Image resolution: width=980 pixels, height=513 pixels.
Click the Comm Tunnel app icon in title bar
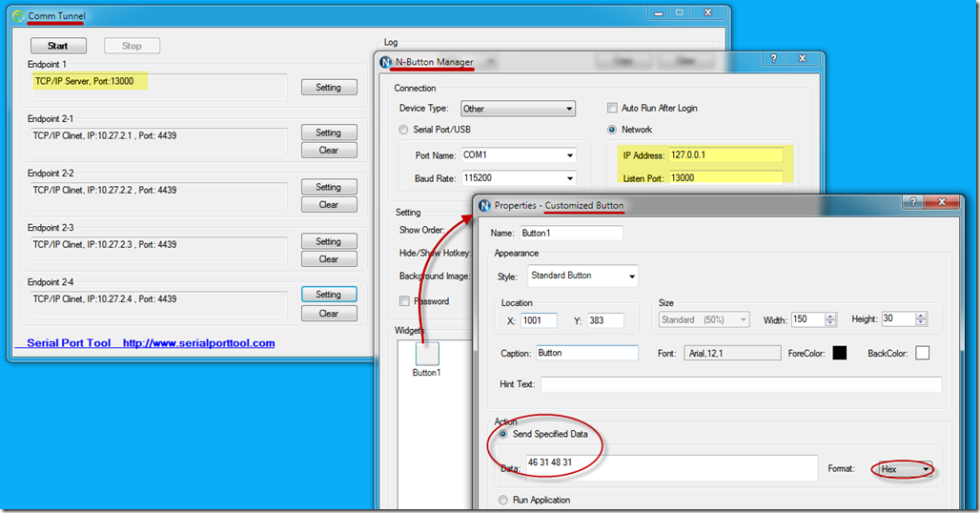tap(19, 15)
